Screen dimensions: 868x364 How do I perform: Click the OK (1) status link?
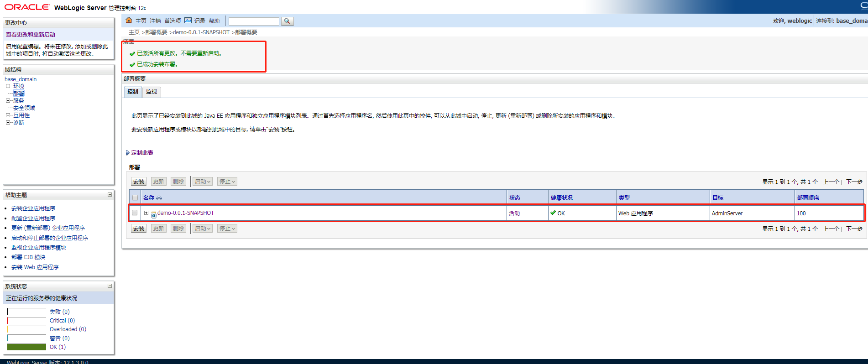pos(58,347)
